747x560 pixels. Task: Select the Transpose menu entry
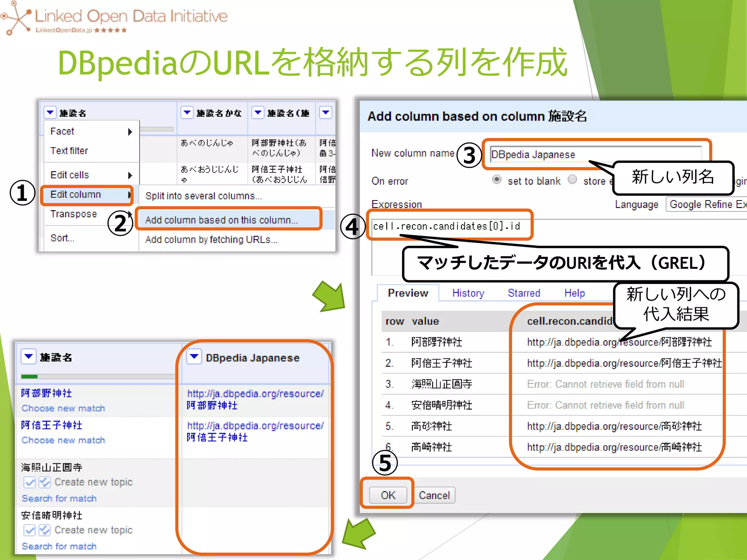click(x=73, y=214)
